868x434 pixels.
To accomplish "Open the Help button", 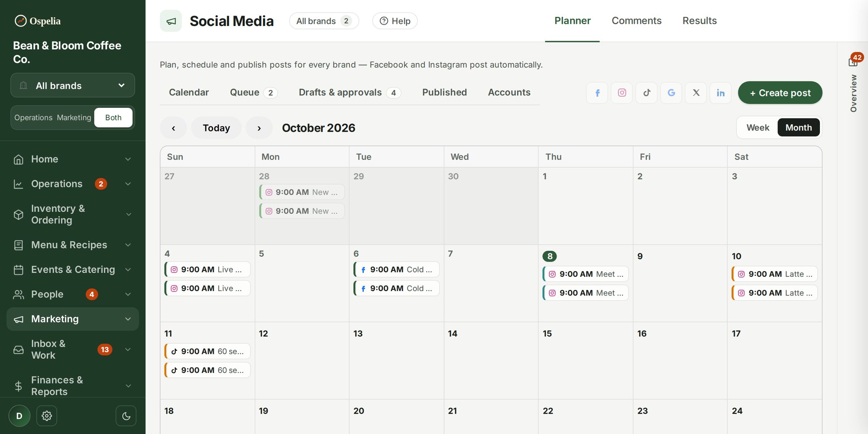I will point(395,21).
